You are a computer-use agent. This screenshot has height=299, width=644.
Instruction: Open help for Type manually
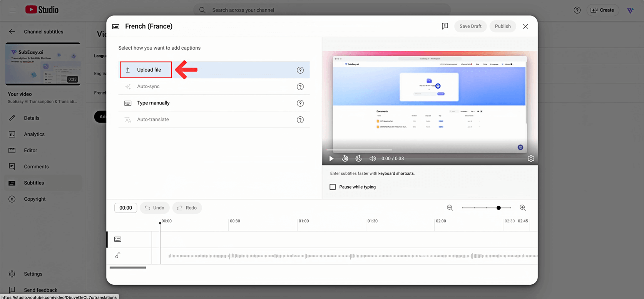click(x=300, y=103)
